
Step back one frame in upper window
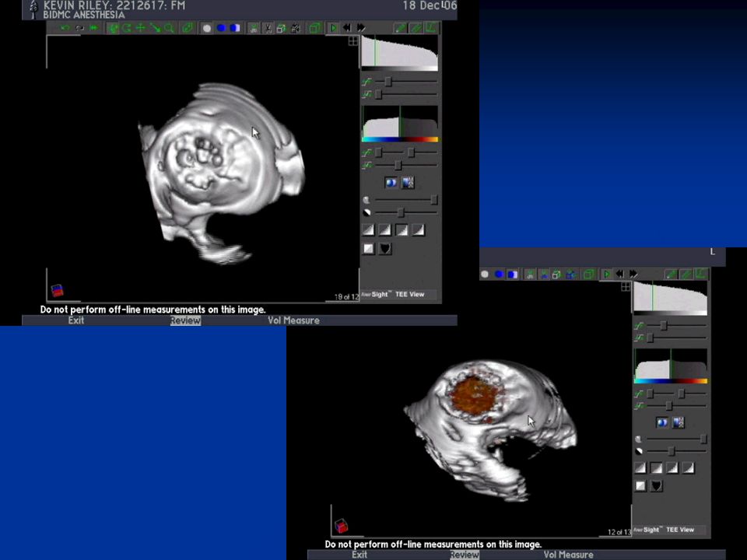click(x=347, y=28)
